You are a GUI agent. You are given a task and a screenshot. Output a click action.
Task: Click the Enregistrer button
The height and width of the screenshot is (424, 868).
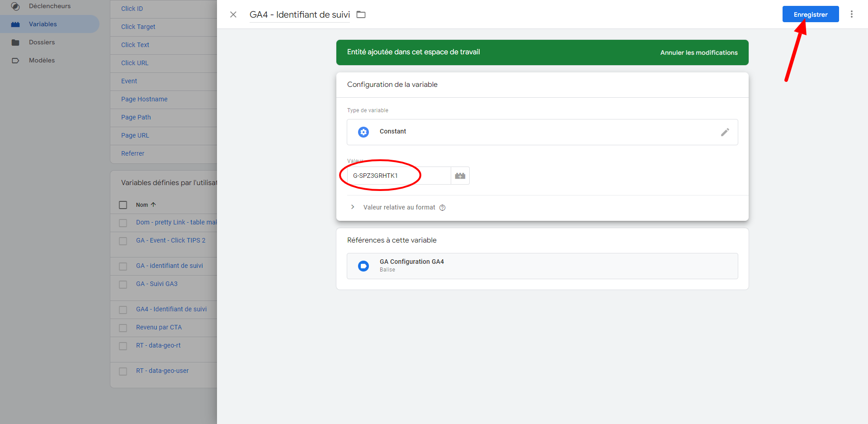[811, 14]
